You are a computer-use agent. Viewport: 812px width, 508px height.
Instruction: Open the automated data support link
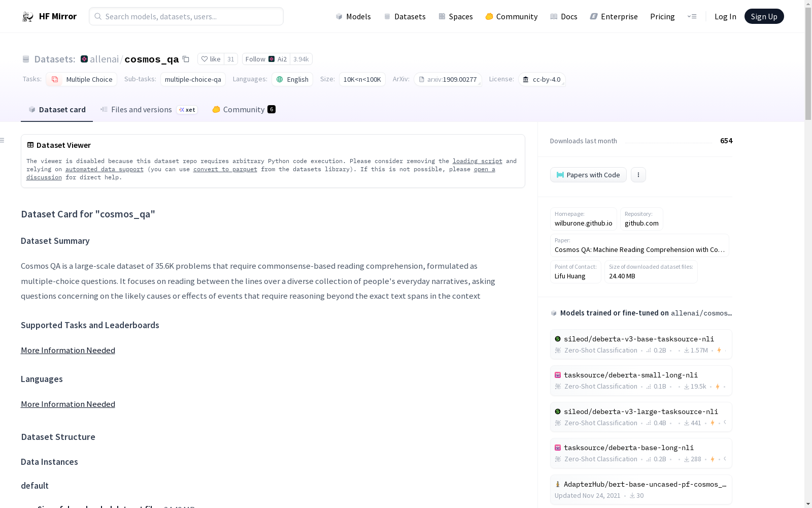point(105,169)
